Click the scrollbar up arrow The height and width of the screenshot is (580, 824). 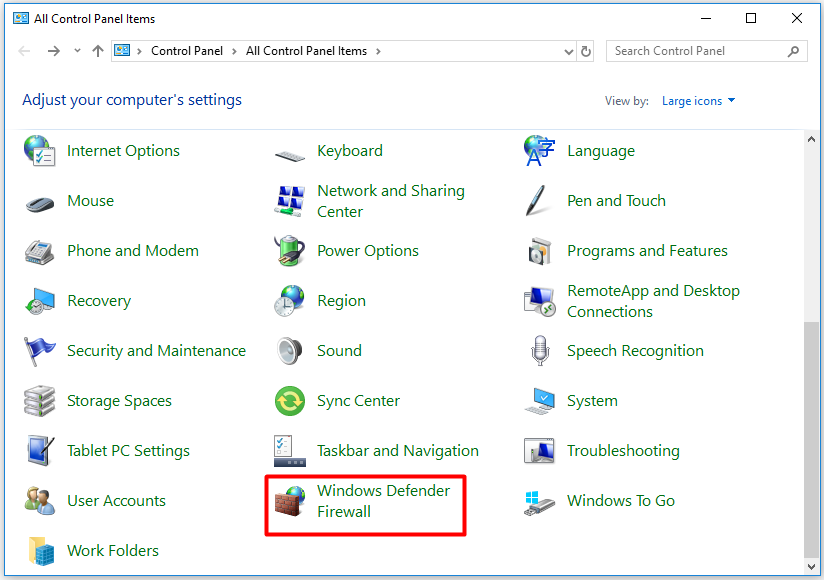(811, 139)
